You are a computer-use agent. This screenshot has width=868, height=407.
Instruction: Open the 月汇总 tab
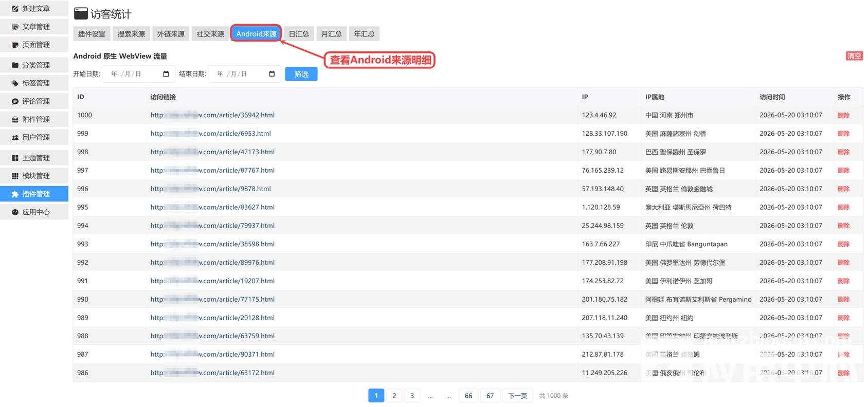332,34
